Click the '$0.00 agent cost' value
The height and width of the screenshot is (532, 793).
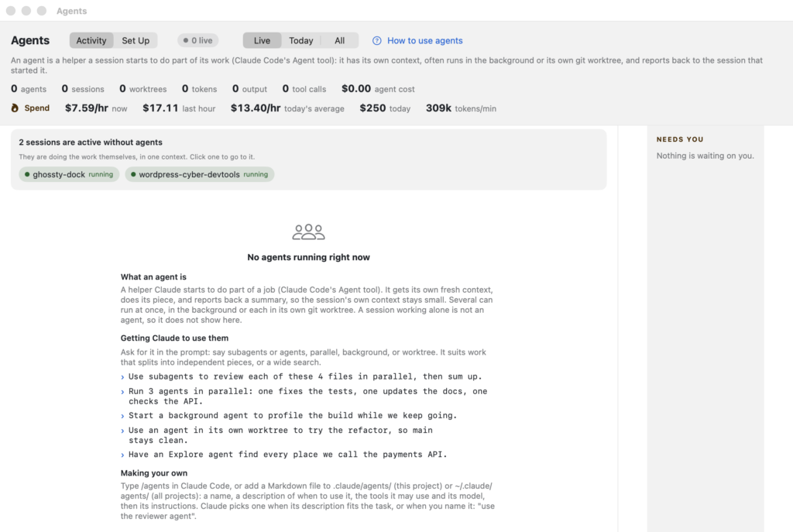click(x=378, y=89)
